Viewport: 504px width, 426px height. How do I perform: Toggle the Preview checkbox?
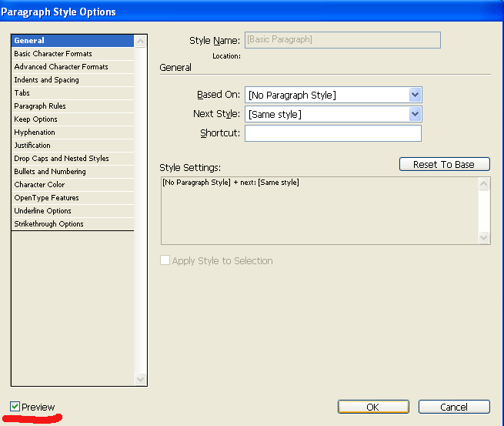click(x=15, y=407)
